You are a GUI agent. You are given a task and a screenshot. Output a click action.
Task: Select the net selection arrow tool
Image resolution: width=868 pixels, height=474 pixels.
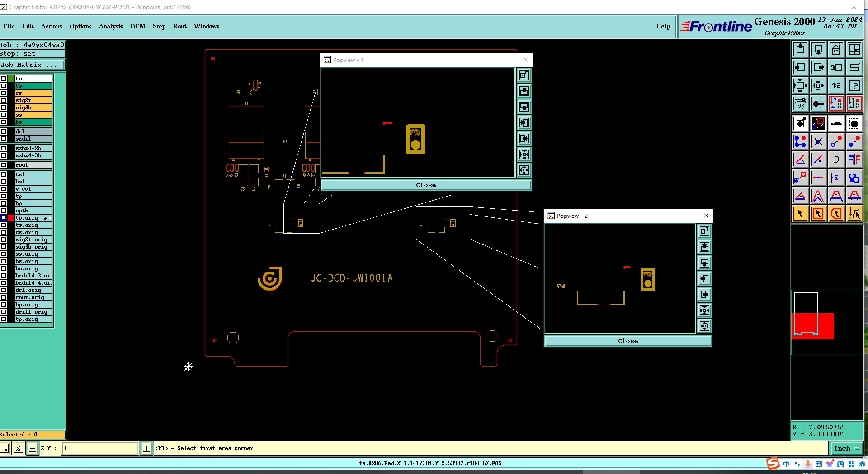(854, 214)
